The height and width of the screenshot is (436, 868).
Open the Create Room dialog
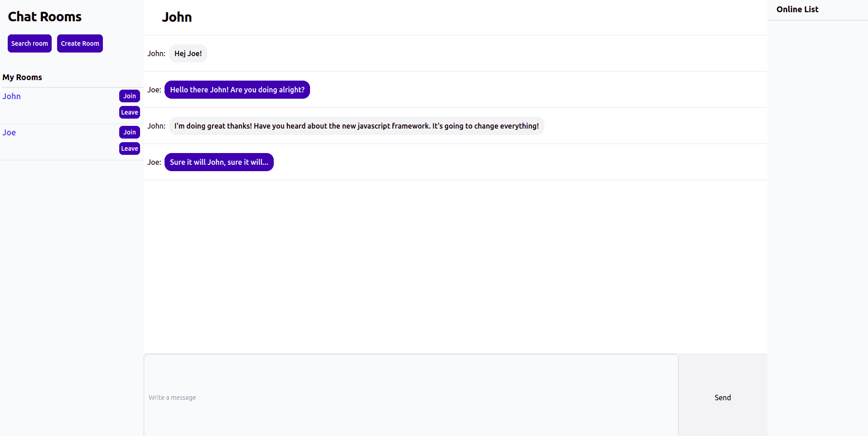pos(80,43)
